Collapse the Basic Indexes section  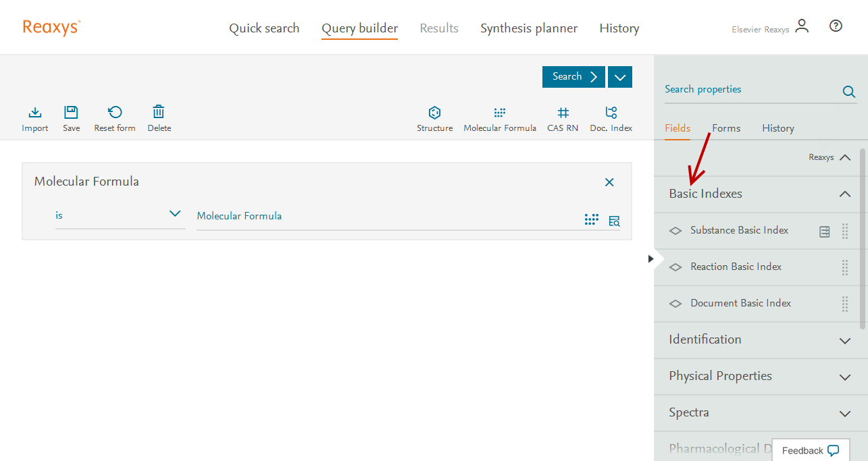pyautogui.click(x=844, y=194)
